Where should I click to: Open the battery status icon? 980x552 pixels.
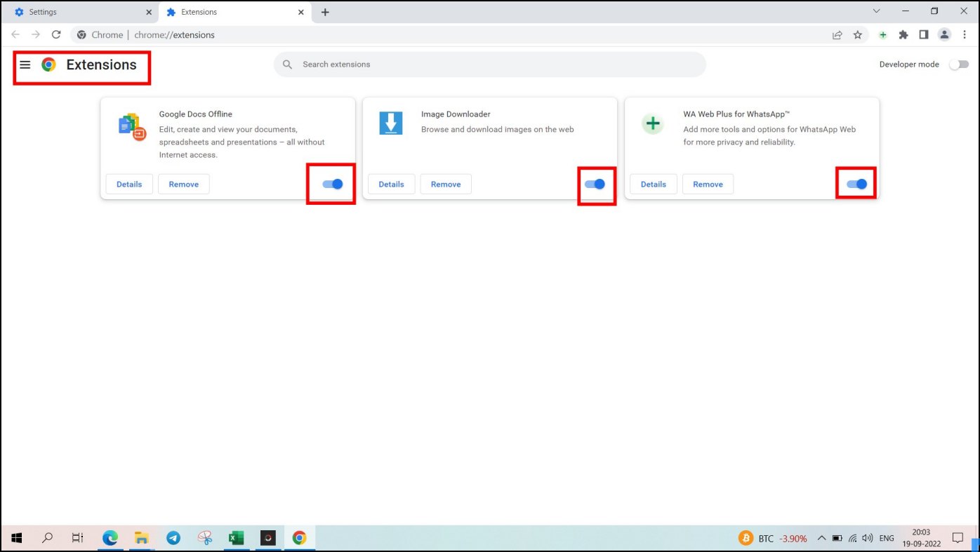pyautogui.click(x=837, y=539)
